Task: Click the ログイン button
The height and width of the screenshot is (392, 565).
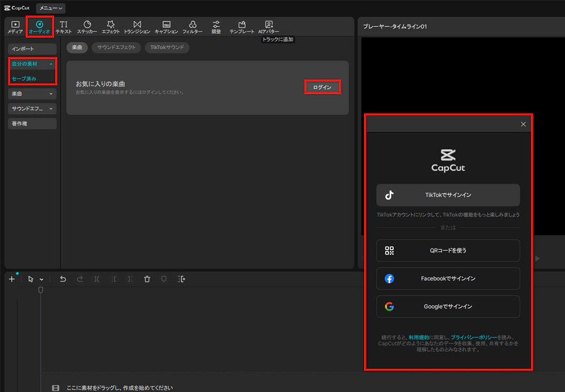Action: click(x=322, y=87)
